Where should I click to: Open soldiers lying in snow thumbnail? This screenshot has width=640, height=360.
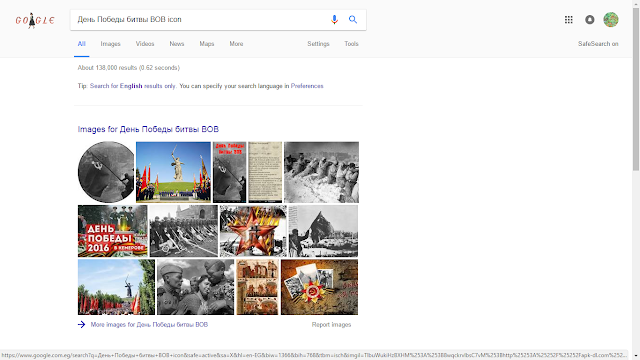321,172
